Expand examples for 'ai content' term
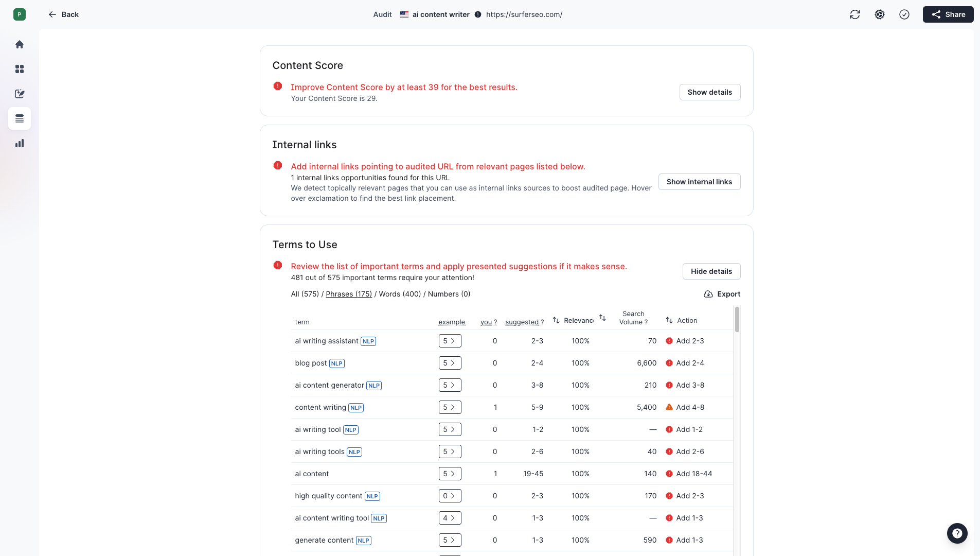Screen dimensions: 980x556 [x=450, y=474]
